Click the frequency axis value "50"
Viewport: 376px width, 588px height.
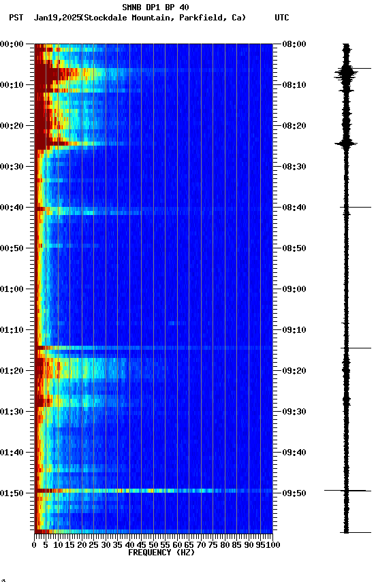point(153,545)
